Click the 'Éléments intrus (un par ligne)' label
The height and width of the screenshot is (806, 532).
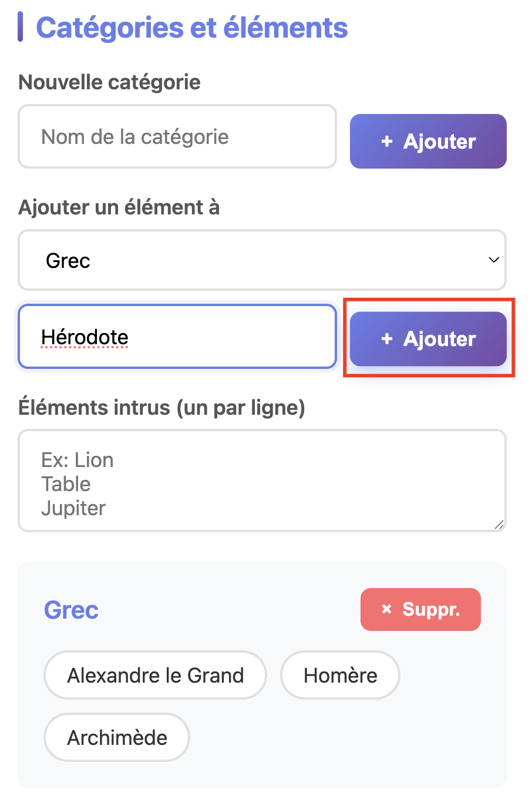coord(162,407)
